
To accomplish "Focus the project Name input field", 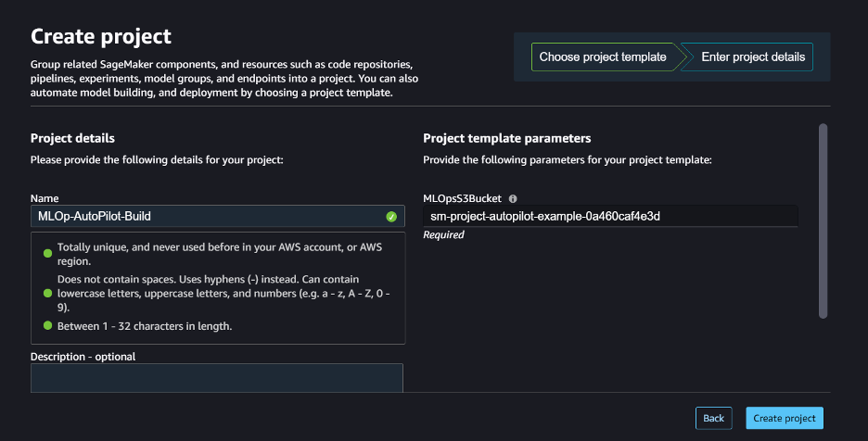I will point(204,217).
